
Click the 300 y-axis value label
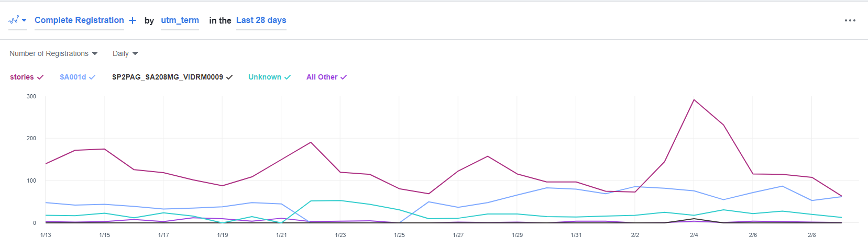(31, 96)
